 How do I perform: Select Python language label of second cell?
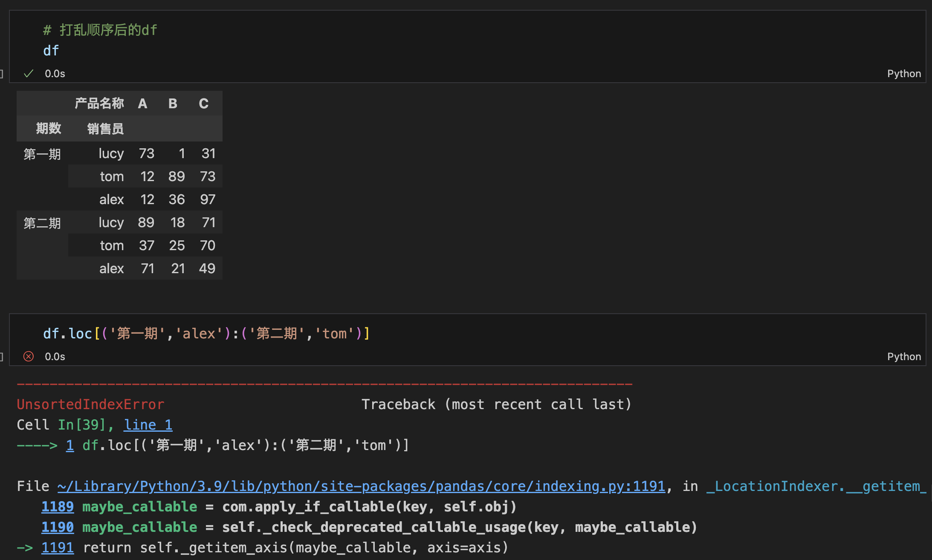tap(904, 357)
